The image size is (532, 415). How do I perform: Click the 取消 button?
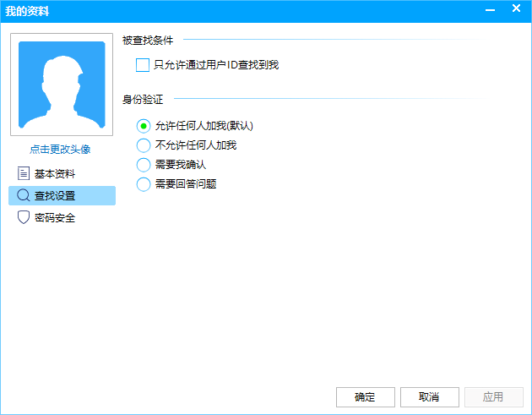[430, 397]
